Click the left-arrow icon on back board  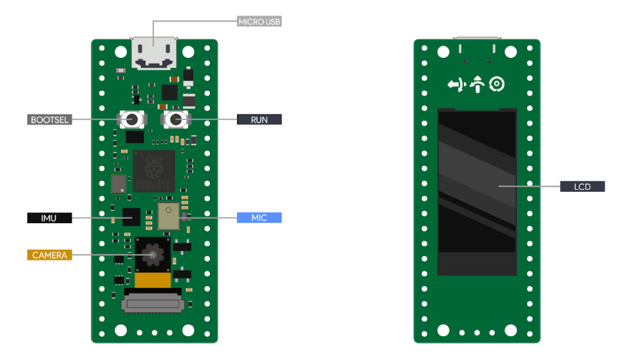[457, 84]
